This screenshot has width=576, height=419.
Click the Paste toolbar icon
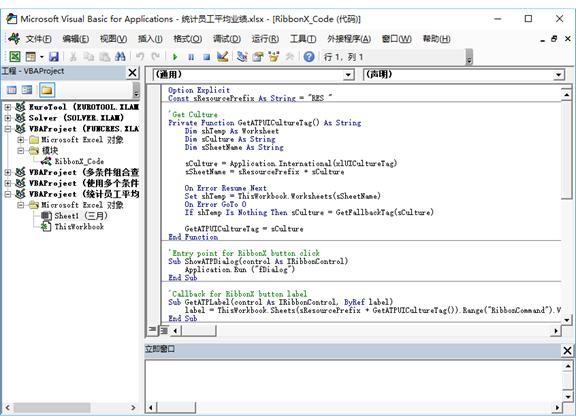[104, 57]
